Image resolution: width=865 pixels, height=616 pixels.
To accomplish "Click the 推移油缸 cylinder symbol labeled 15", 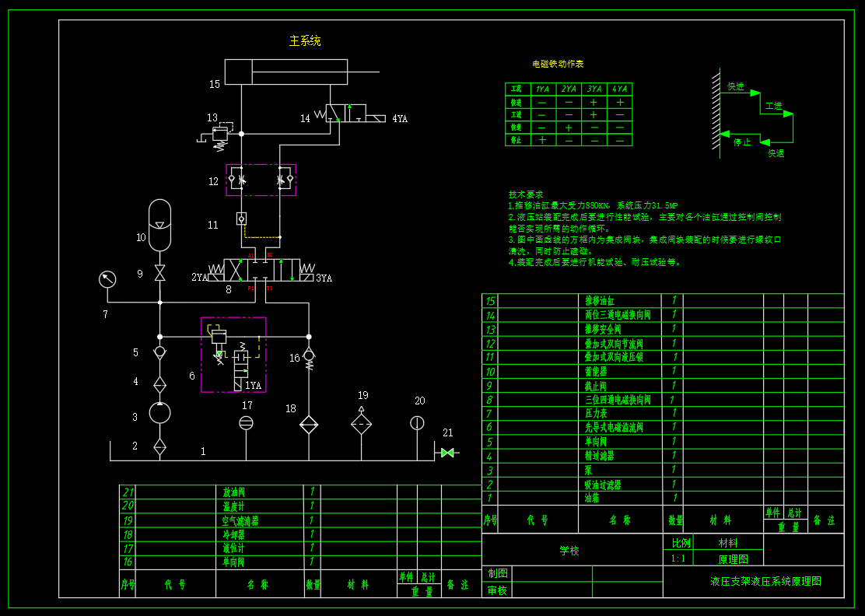I will [x=284, y=71].
